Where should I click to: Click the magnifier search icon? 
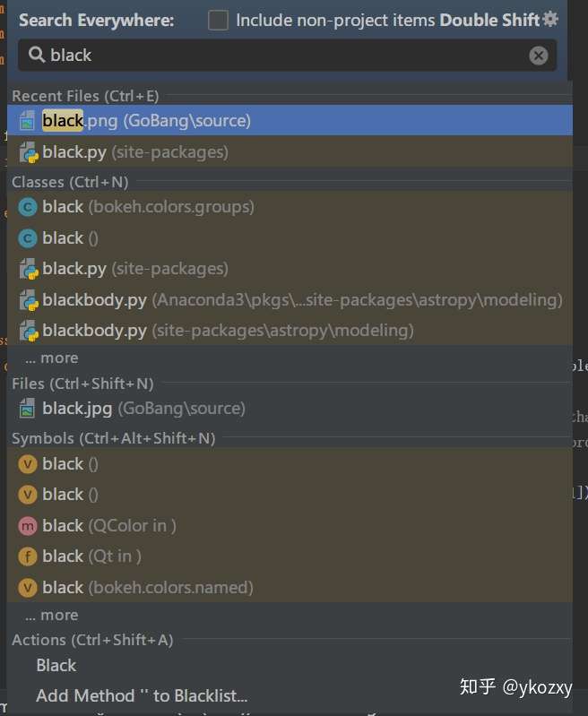click(37, 55)
